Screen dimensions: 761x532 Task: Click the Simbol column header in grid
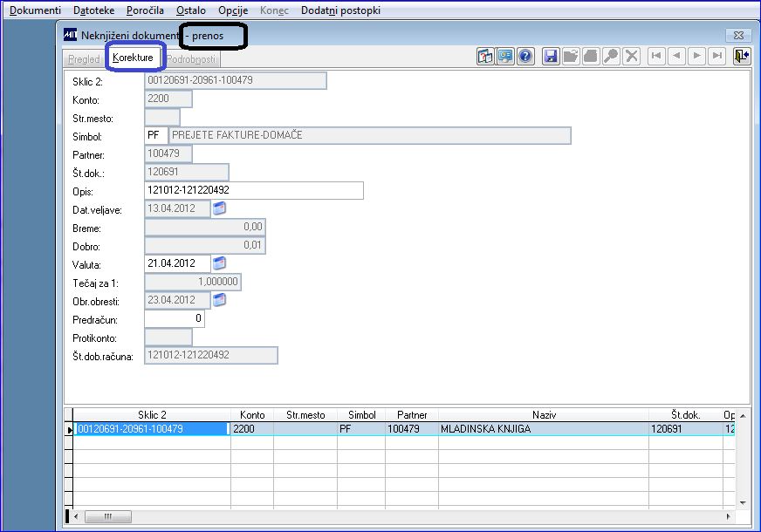(361, 414)
